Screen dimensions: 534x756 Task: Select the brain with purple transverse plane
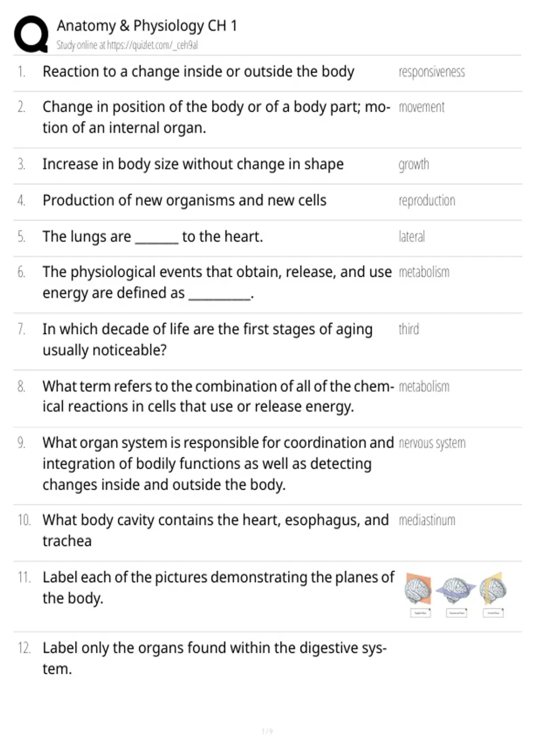click(x=456, y=590)
